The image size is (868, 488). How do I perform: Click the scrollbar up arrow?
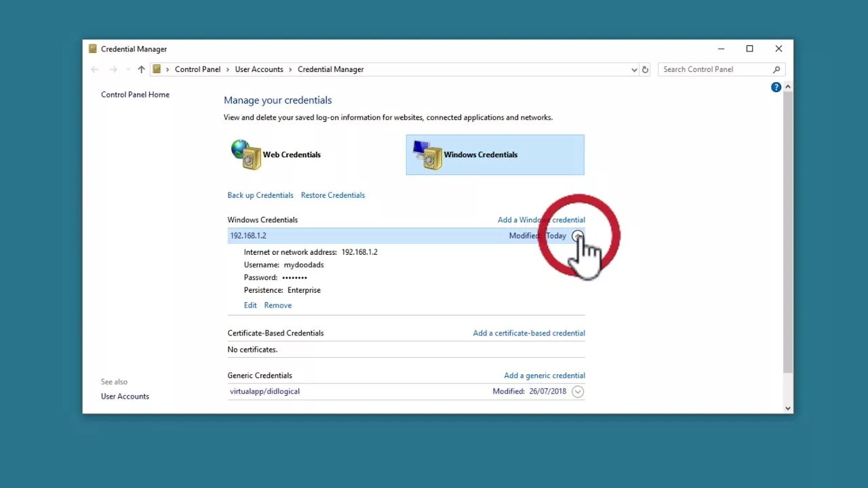tap(787, 87)
